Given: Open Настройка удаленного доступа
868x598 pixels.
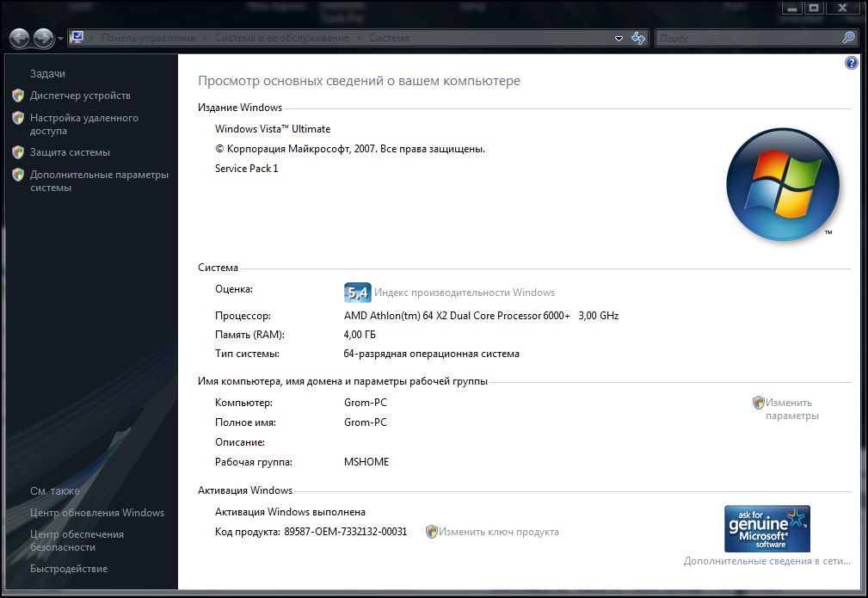Looking at the screenshot, I should click(x=84, y=124).
